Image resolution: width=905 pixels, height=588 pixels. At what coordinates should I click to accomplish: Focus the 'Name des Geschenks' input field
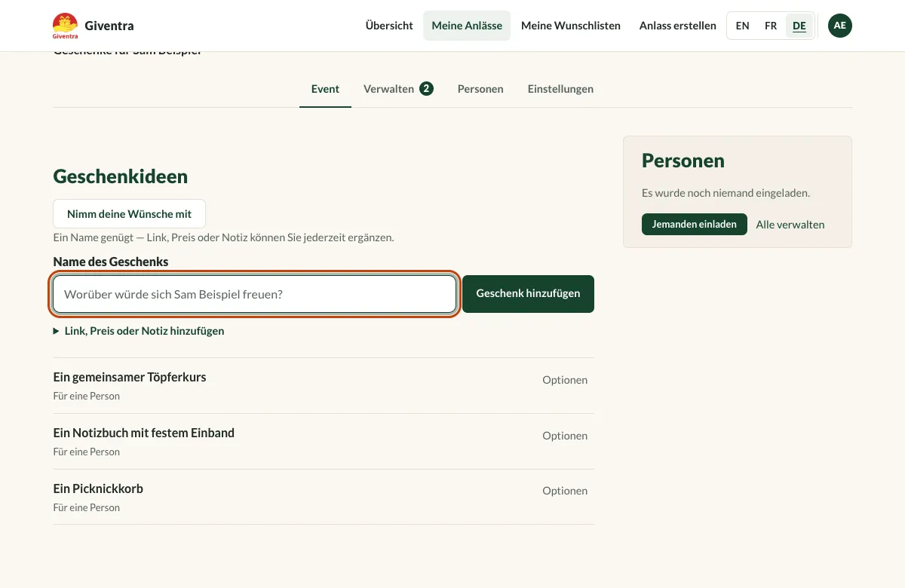[x=255, y=294]
